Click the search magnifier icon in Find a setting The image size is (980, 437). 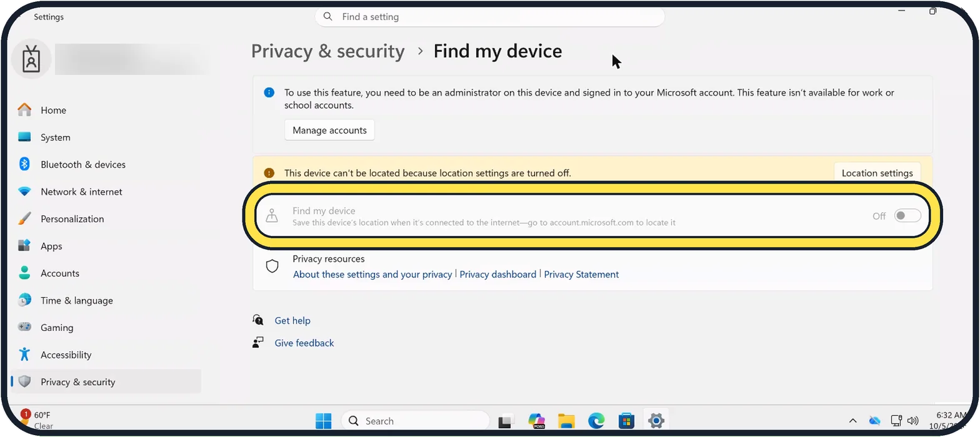328,17
